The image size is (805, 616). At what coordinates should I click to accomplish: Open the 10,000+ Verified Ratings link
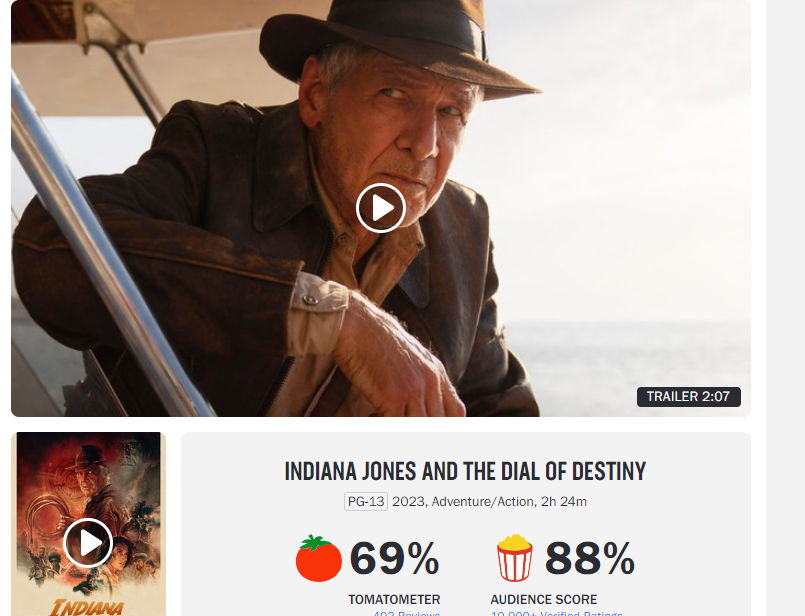click(x=557, y=613)
